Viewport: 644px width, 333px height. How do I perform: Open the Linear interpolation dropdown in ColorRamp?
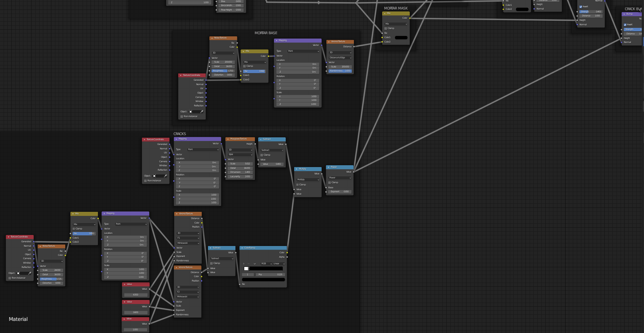279,264
